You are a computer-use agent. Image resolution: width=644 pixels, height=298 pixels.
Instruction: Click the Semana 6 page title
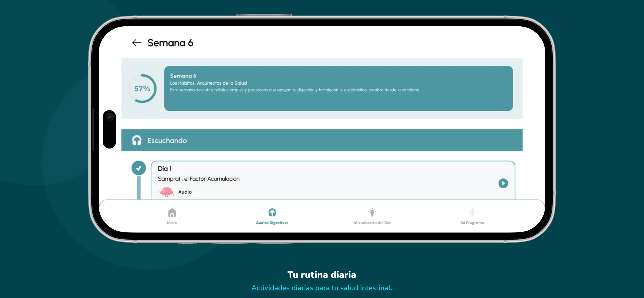[170, 43]
